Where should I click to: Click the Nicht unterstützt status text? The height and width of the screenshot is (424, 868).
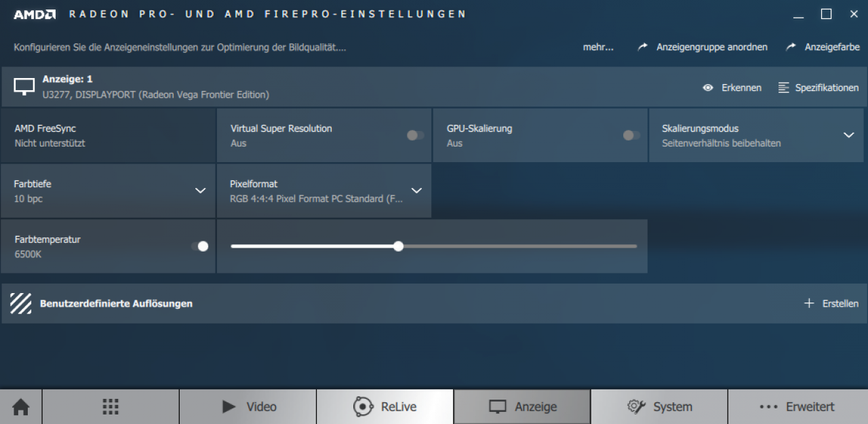[50, 143]
